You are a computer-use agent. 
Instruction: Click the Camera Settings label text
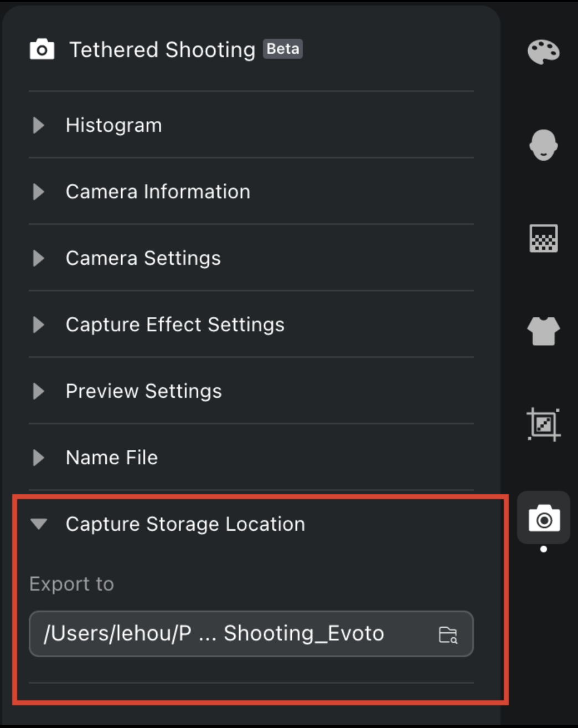(143, 258)
